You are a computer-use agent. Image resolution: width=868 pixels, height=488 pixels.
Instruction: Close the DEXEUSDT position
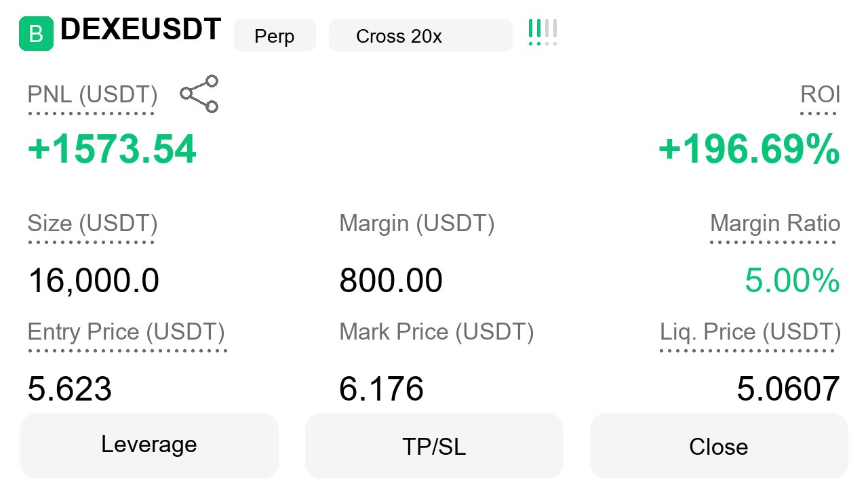pos(719,445)
